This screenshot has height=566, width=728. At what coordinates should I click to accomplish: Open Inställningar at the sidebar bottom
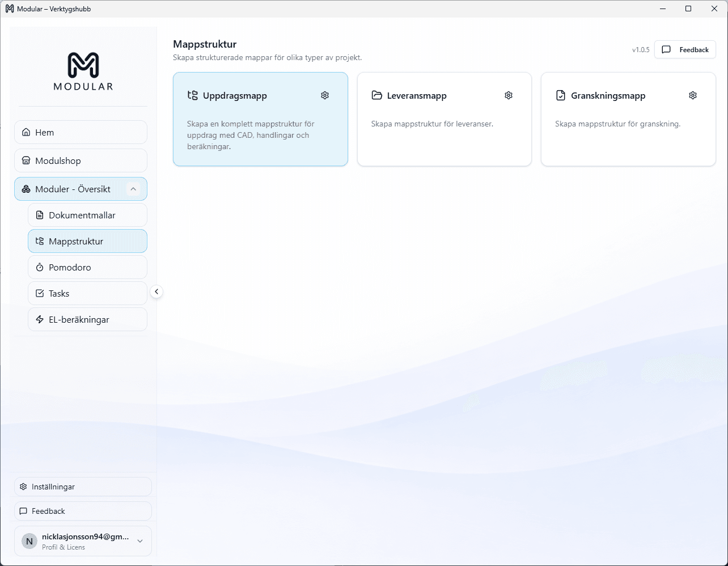click(x=83, y=487)
